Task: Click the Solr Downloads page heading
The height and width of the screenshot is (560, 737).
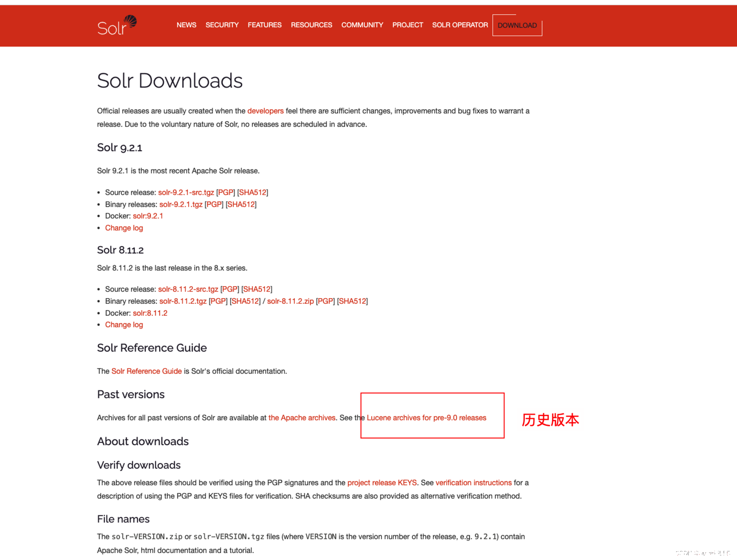Action: click(170, 81)
